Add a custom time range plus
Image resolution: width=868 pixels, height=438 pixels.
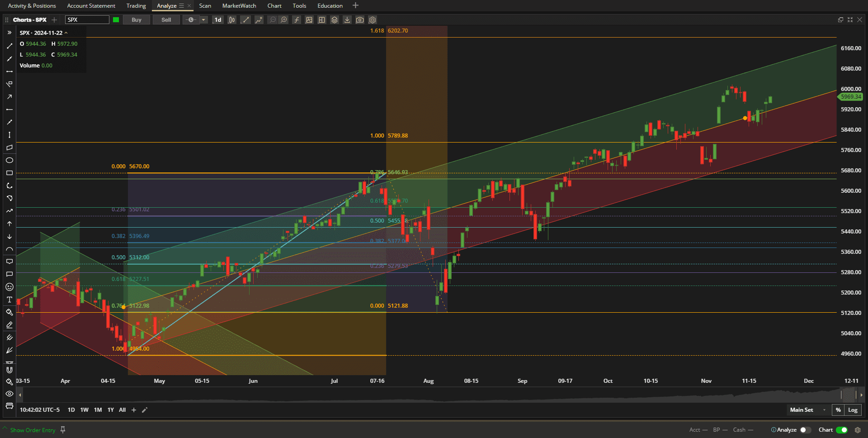coord(134,410)
